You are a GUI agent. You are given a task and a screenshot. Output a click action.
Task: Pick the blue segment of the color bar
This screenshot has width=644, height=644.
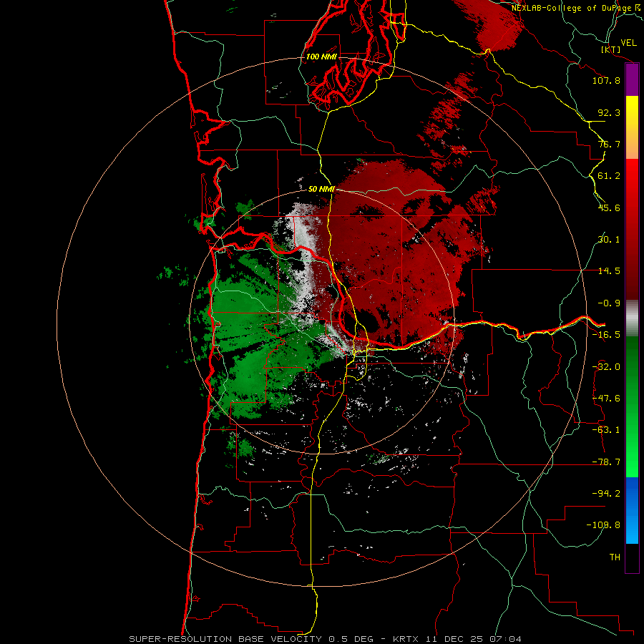[632, 510]
